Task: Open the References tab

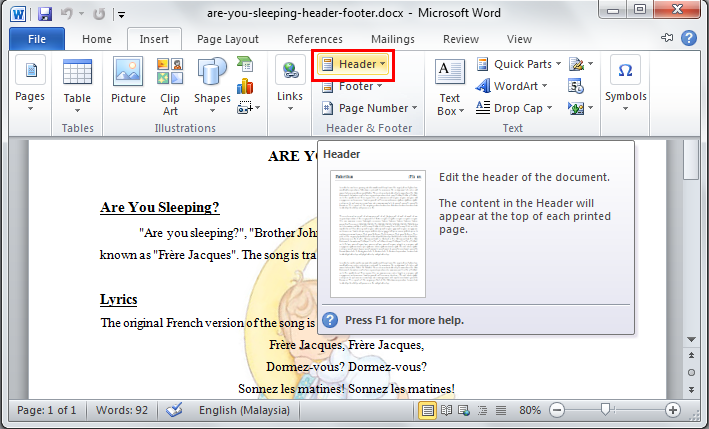Action: [315, 39]
